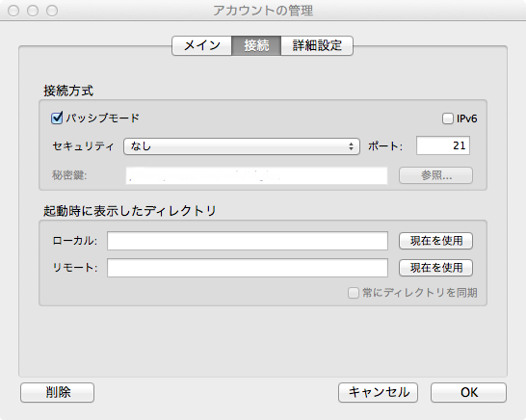Uncheck the パッシブモード checkbox
Viewport: 526px width, 420px height.
coord(57,118)
